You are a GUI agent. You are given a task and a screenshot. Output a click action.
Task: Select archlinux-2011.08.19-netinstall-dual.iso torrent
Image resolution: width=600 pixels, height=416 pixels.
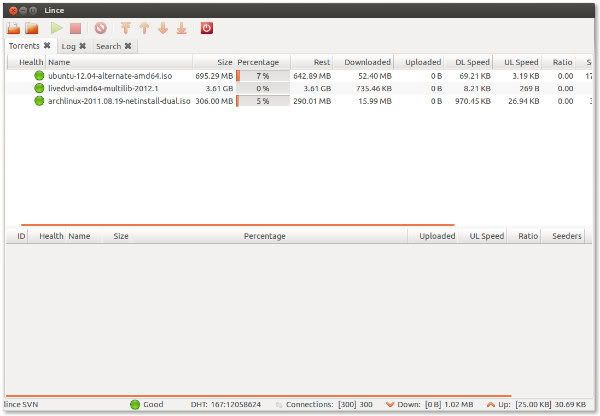point(119,101)
